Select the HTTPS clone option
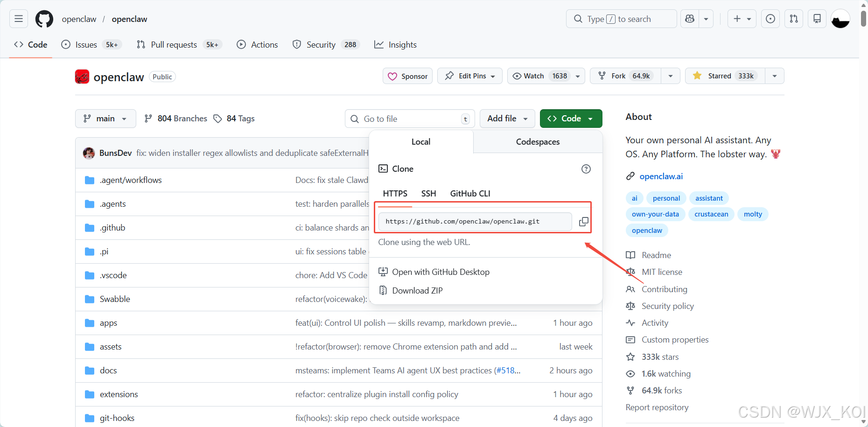868x427 pixels. [395, 194]
